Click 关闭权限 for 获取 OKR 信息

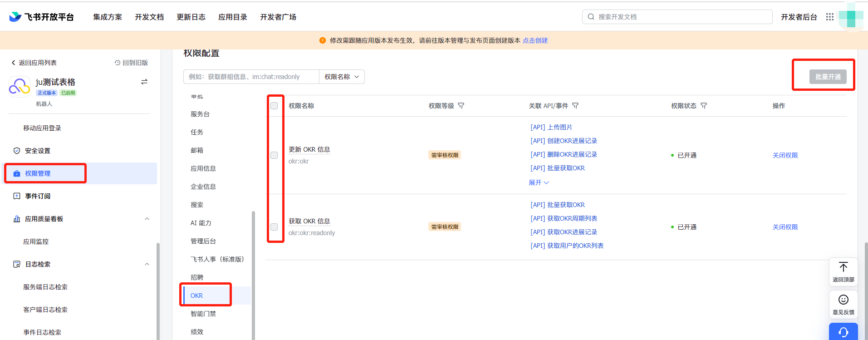click(x=785, y=227)
